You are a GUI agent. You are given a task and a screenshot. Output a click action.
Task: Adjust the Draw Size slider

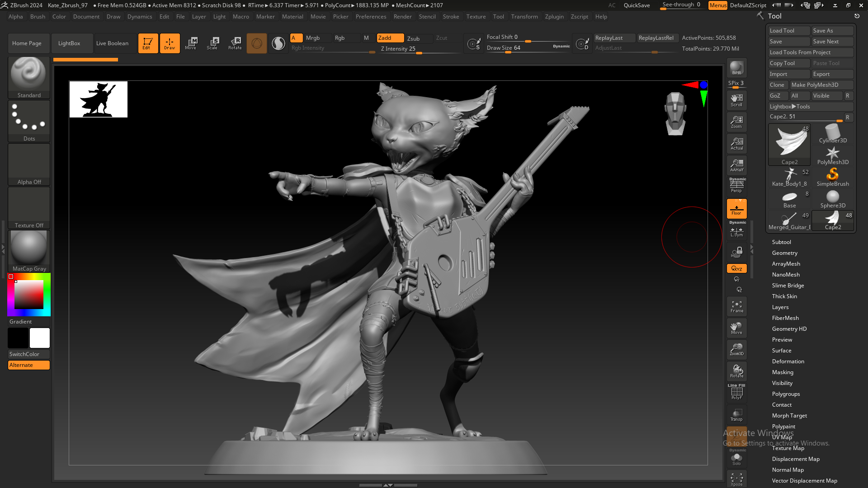pyautogui.click(x=528, y=48)
